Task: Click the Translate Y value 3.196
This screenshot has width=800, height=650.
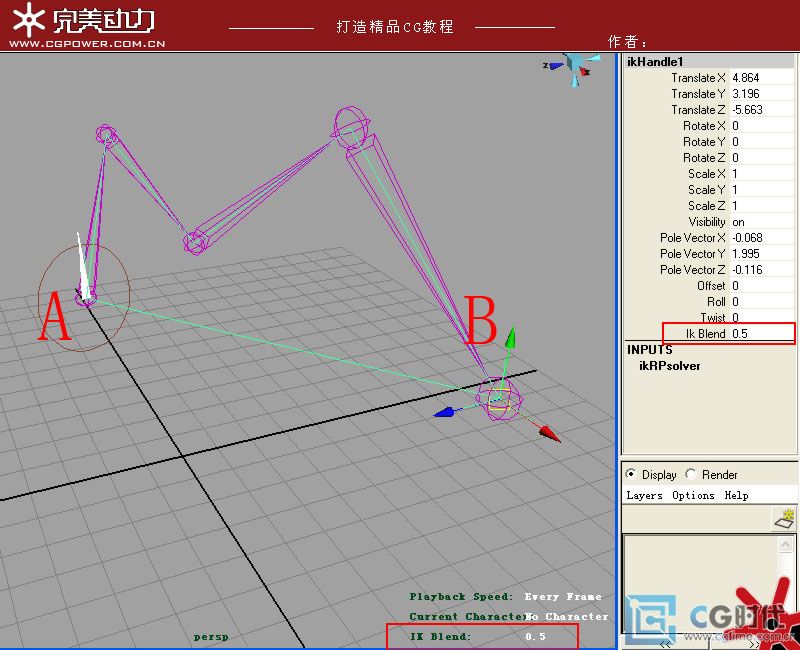Action: pos(762,94)
